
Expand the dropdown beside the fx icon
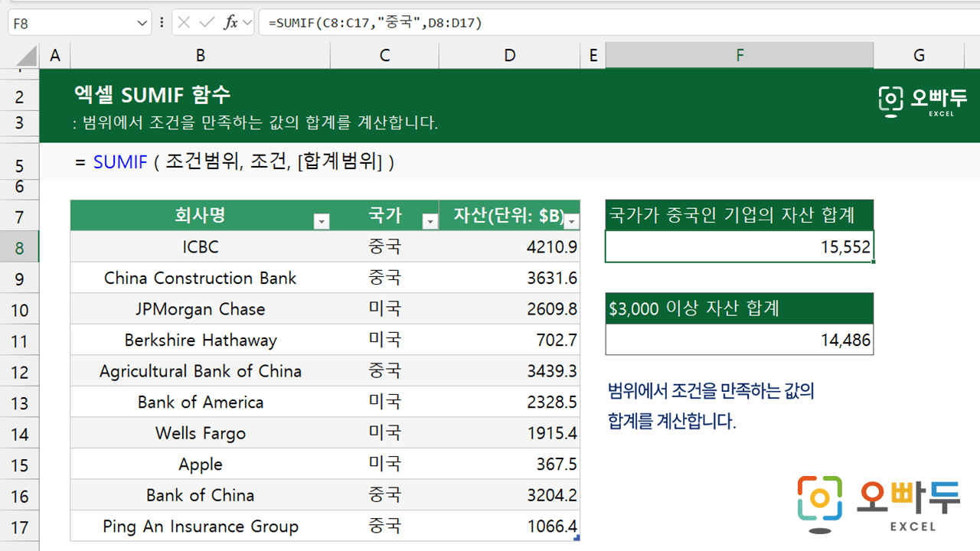click(247, 23)
